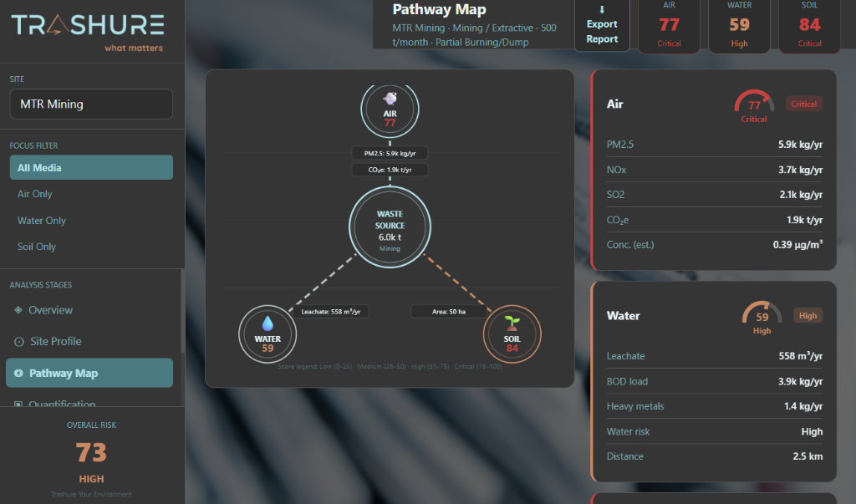Click the Air node in pathway map
The width and height of the screenshot is (856, 504).
pos(390,109)
